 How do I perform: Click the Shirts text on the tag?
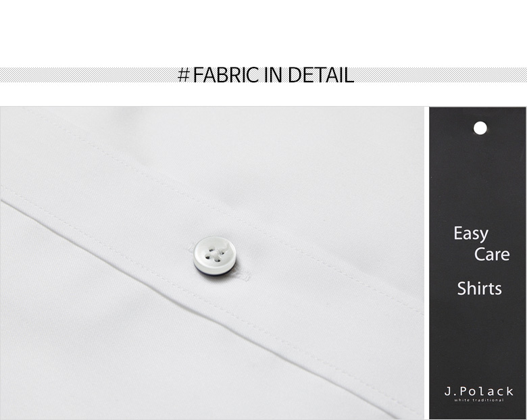click(x=479, y=288)
